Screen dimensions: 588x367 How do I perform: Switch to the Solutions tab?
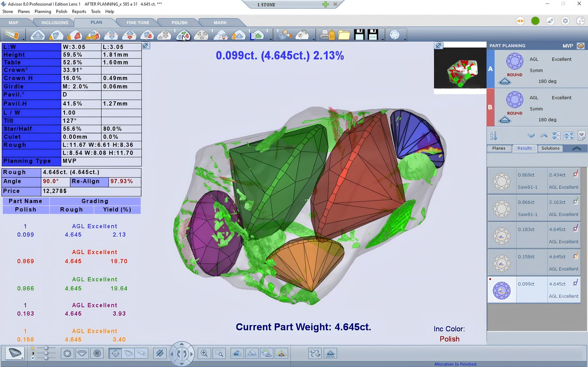pos(551,148)
